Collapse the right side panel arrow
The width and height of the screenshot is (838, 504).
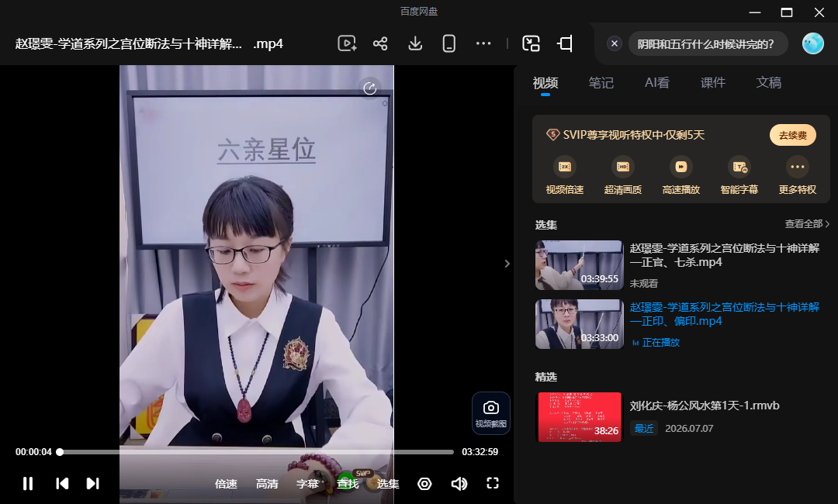point(507,263)
